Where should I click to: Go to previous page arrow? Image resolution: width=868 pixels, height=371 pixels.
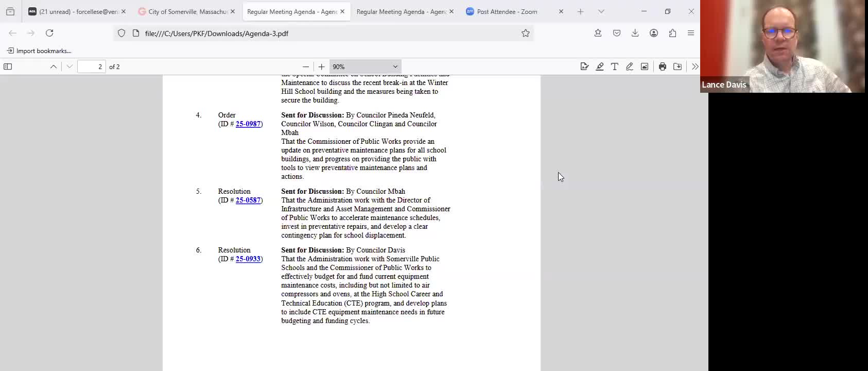(54, 66)
